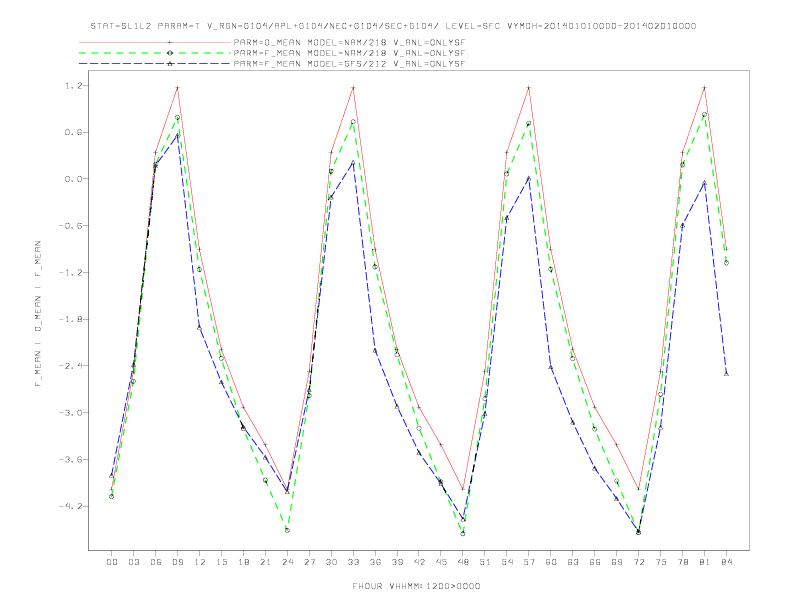This screenshot has width=792, height=612.
Task: Click the x-axis tick label 21
Action: pyautogui.click(x=265, y=562)
